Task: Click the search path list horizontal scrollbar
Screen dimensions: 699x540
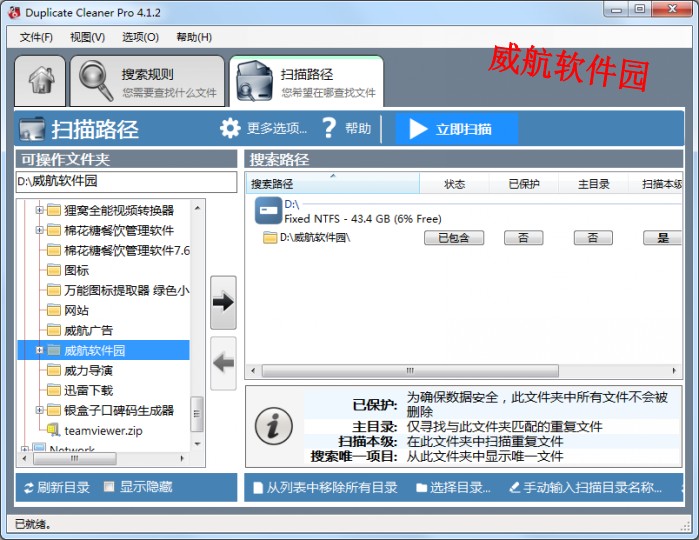Action: coord(410,371)
